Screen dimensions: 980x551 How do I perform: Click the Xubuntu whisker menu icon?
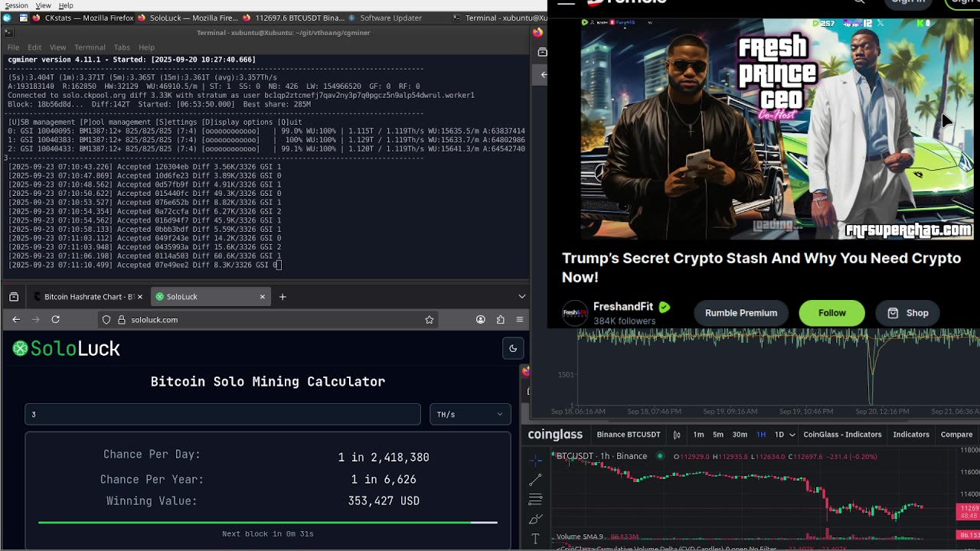click(7, 18)
